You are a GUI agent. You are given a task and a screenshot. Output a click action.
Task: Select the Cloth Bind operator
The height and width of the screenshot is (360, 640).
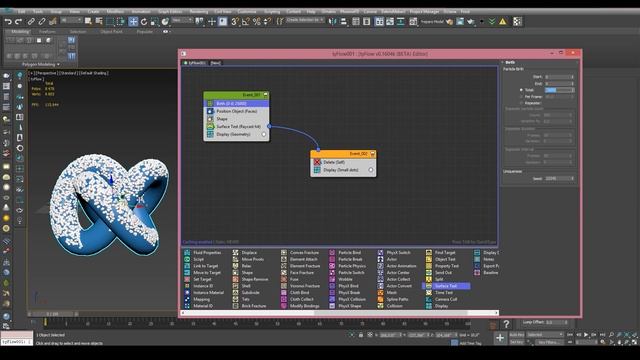click(x=299, y=293)
